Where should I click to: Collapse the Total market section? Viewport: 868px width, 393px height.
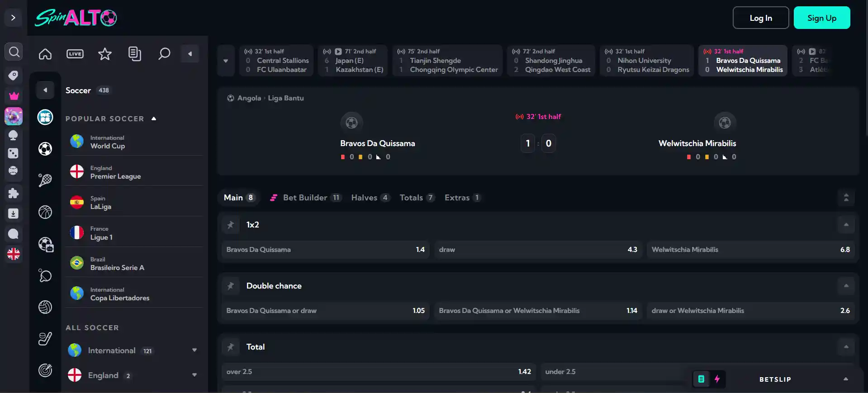pyautogui.click(x=846, y=347)
